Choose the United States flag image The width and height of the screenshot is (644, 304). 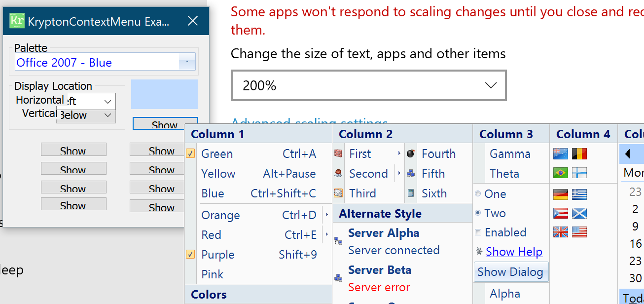pos(579,232)
